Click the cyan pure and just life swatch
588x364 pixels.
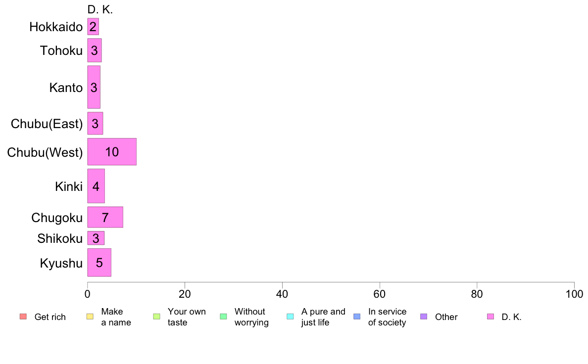(290, 317)
